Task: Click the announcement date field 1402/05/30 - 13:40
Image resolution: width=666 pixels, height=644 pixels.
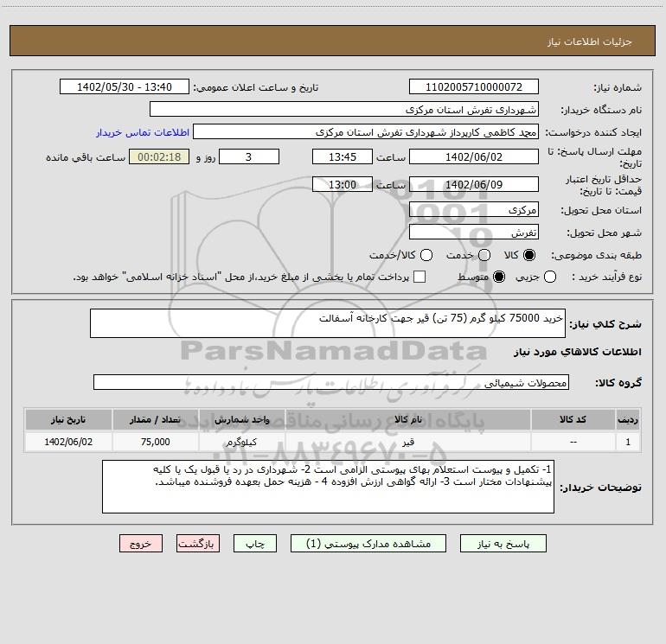Action: pyautogui.click(x=124, y=87)
